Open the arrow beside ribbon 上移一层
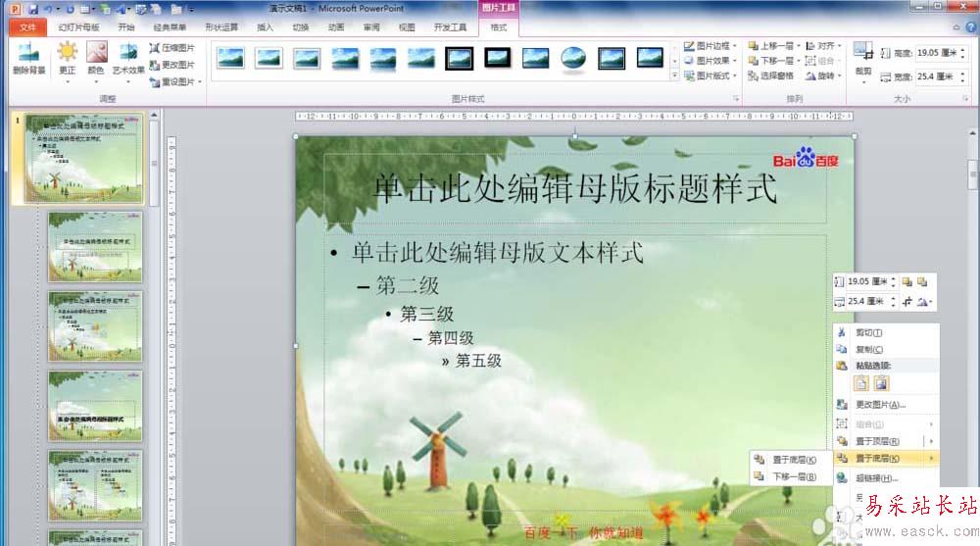Image resolution: width=980 pixels, height=546 pixels. coord(798,46)
